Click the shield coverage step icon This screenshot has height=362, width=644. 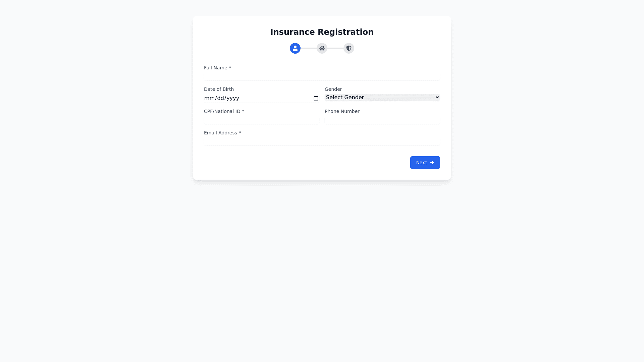(349, 48)
